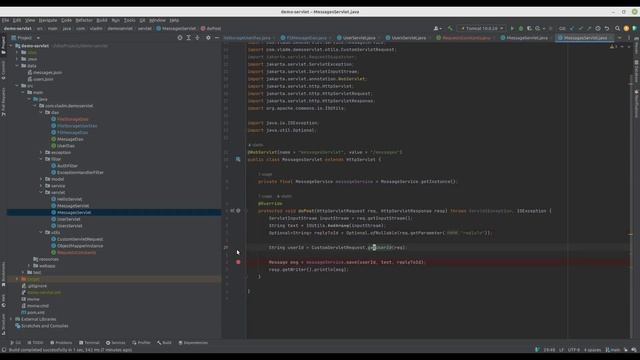Image resolution: width=640 pixels, height=360 pixels.
Task: Collapse the utils package
Action: point(41,232)
